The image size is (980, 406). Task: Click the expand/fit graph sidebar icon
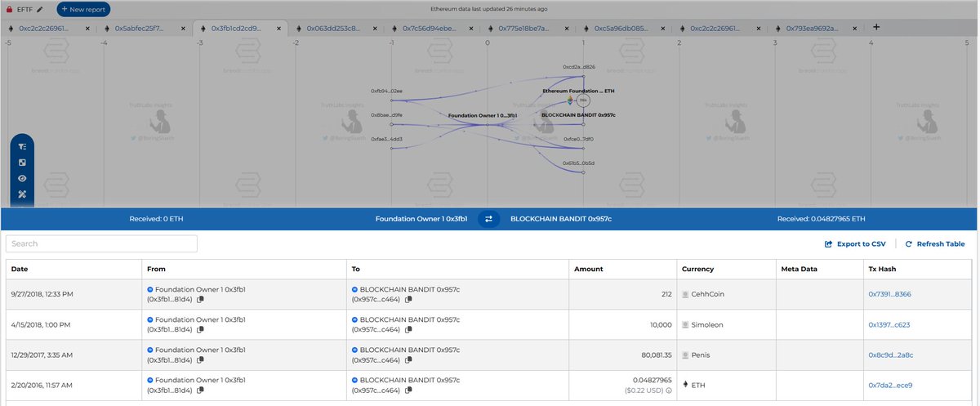(23, 162)
